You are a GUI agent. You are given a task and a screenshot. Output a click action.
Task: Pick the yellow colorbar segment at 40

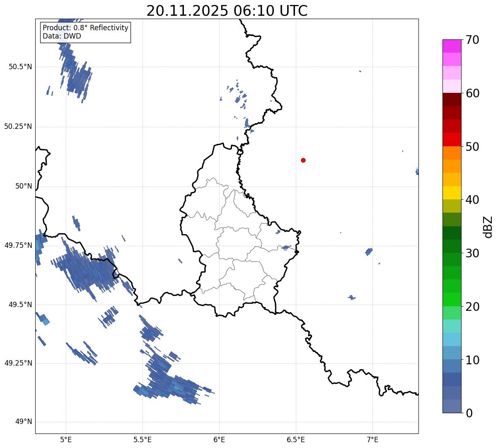pyautogui.click(x=452, y=193)
